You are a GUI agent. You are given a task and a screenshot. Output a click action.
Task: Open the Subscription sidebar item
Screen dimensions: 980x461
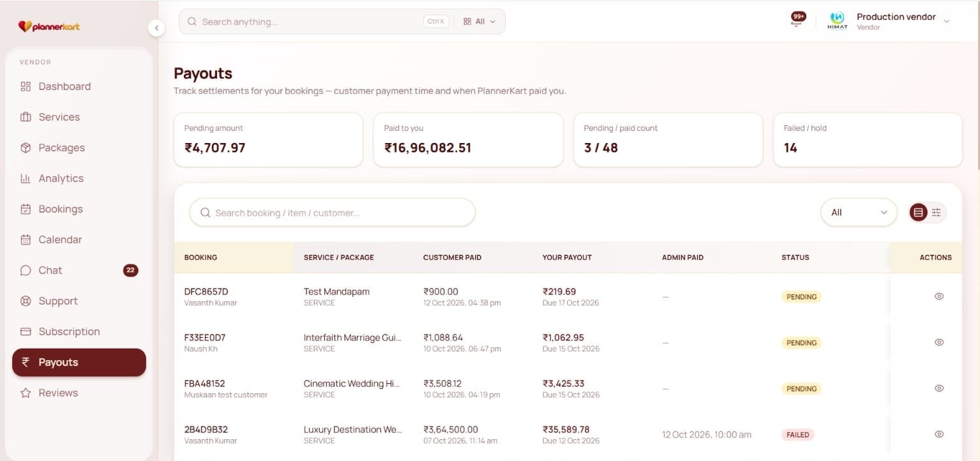79,331
